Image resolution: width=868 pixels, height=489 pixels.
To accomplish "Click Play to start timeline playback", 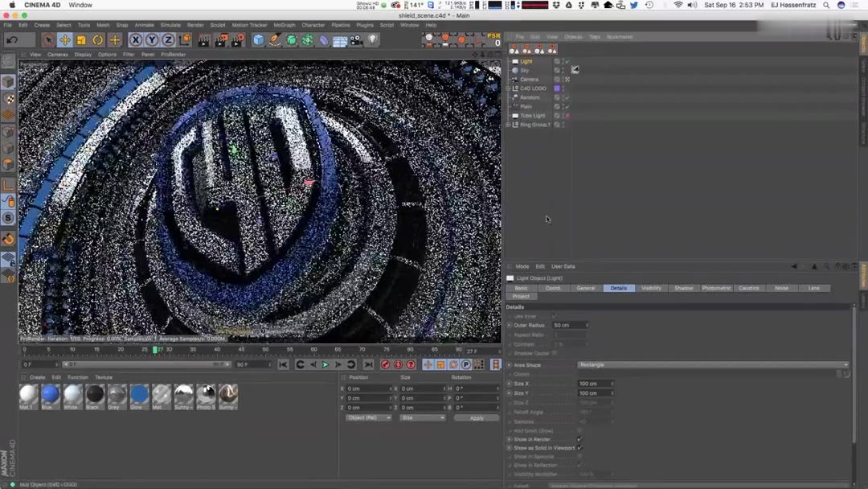I will [325, 364].
